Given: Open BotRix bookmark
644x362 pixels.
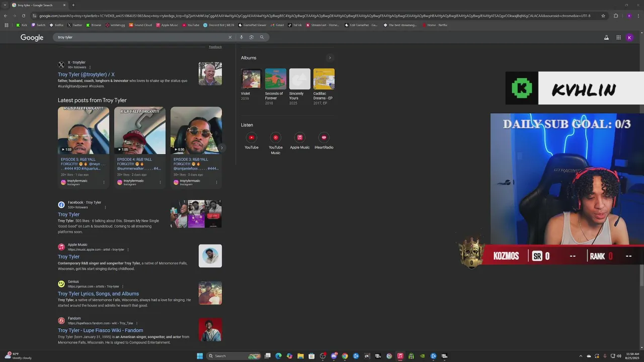Looking at the screenshot, I should tap(56, 25).
